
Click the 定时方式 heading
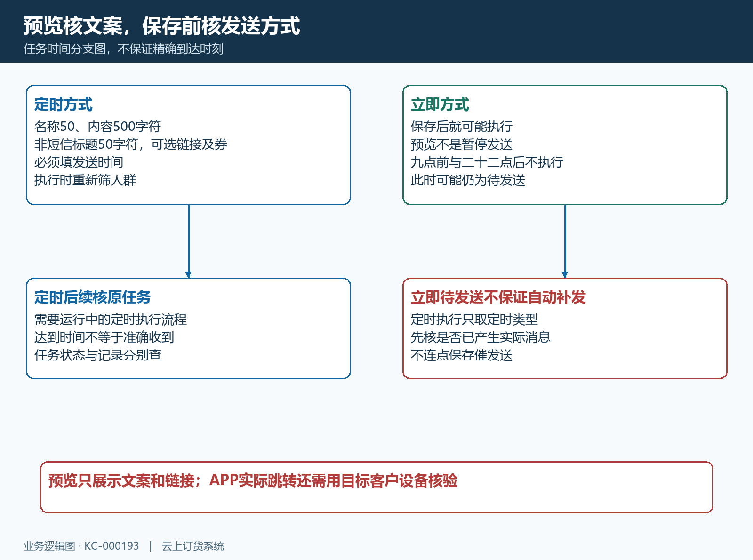[64, 104]
